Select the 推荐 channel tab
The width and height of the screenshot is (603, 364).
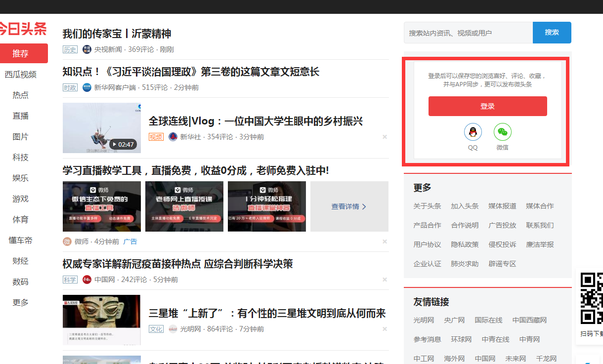[21, 53]
